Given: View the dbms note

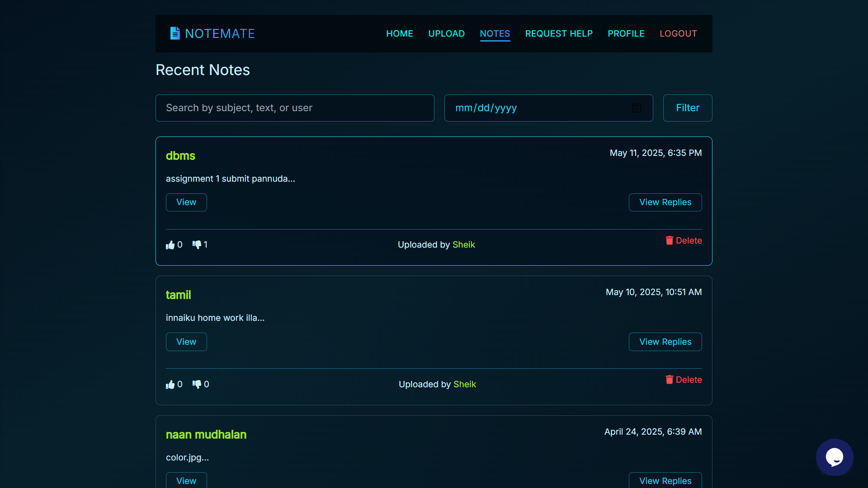Looking at the screenshot, I should click(186, 202).
